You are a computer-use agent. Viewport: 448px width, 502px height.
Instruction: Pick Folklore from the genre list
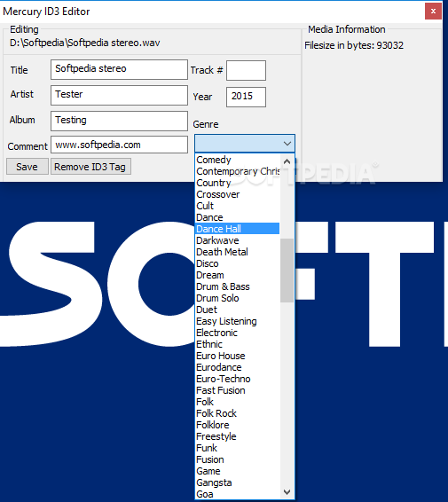[238, 425]
